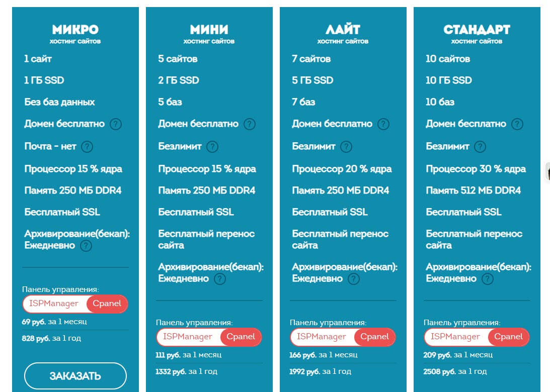Screen dimensions: 550x392
Task: Click Безлимит help icon in Мини plan
Action: point(212,147)
